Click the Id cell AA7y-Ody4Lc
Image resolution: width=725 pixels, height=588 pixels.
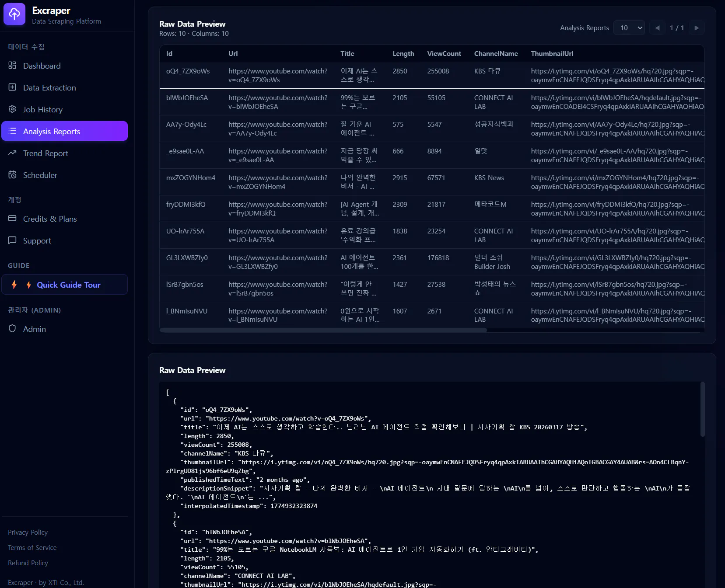click(x=186, y=125)
